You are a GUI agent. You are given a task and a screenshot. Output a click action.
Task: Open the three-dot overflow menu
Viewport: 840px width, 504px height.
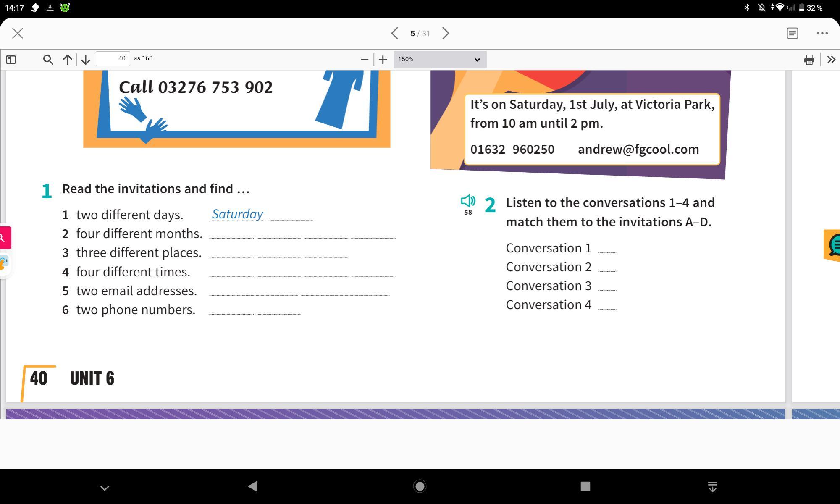(x=822, y=33)
